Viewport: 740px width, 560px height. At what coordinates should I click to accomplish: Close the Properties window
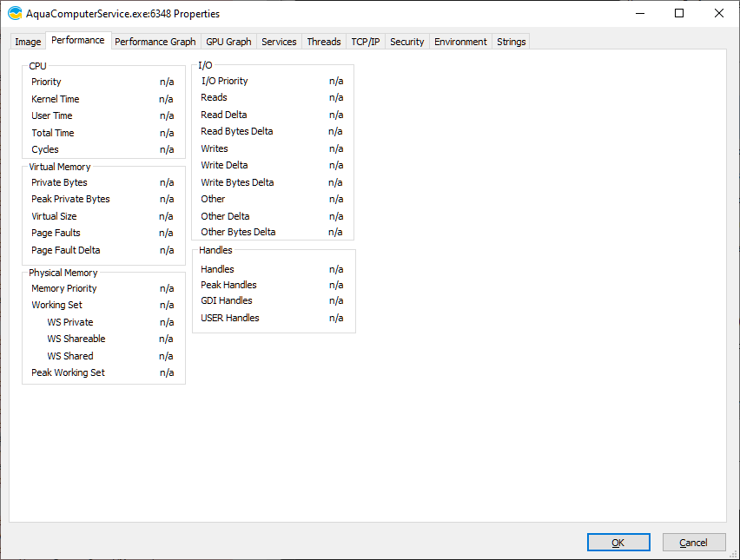(719, 13)
